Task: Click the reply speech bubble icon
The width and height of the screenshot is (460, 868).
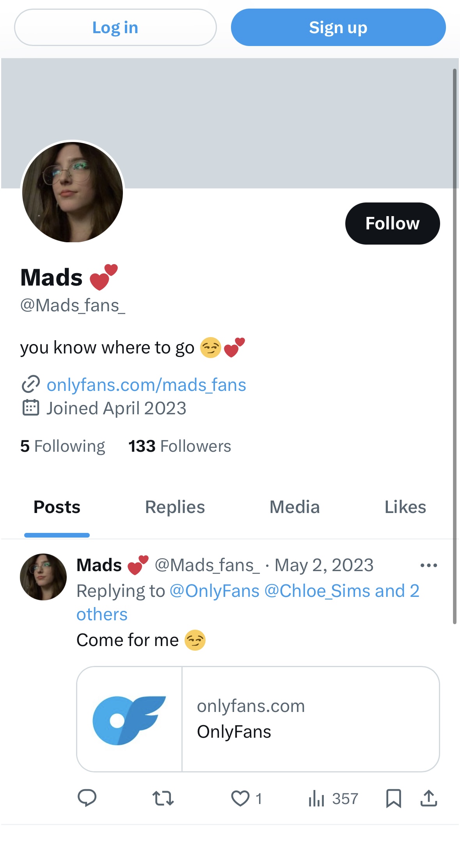Action: pyautogui.click(x=87, y=798)
